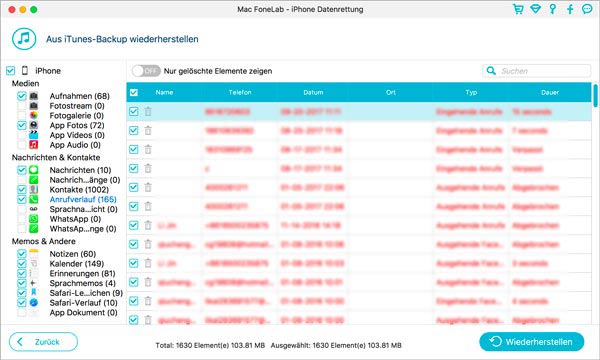
Task: Click the iTunes music note icon
Action: click(x=24, y=39)
